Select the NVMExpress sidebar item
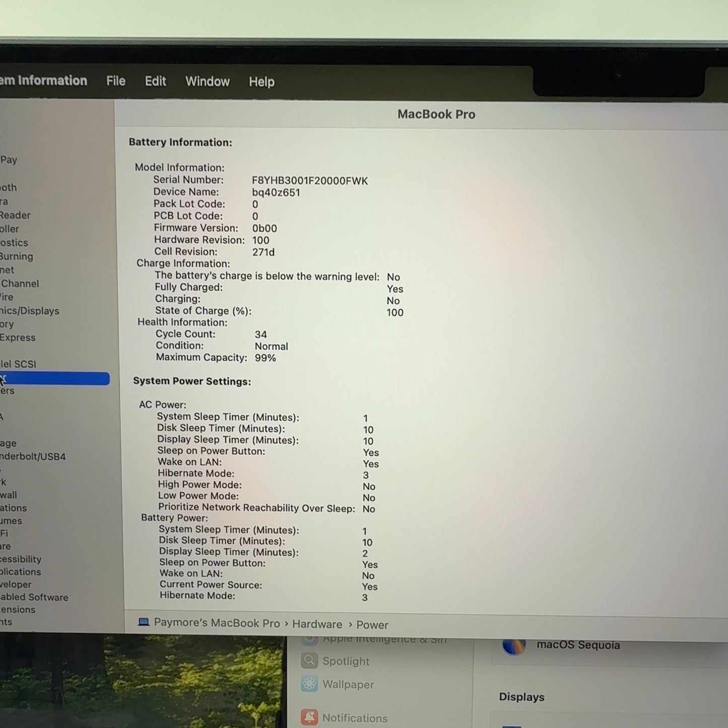Image resolution: width=728 pixels, height=728 pixels. point(18,338)
